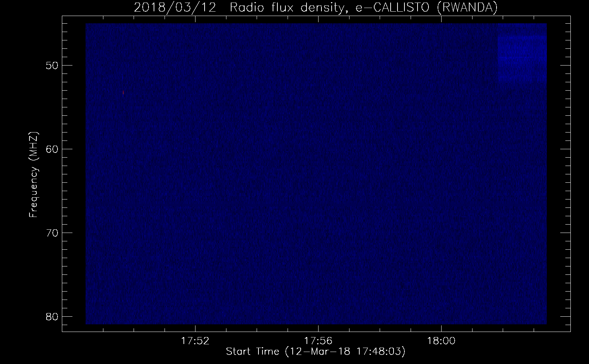Click the 17:56 time tick label

[x=319, y=341]
